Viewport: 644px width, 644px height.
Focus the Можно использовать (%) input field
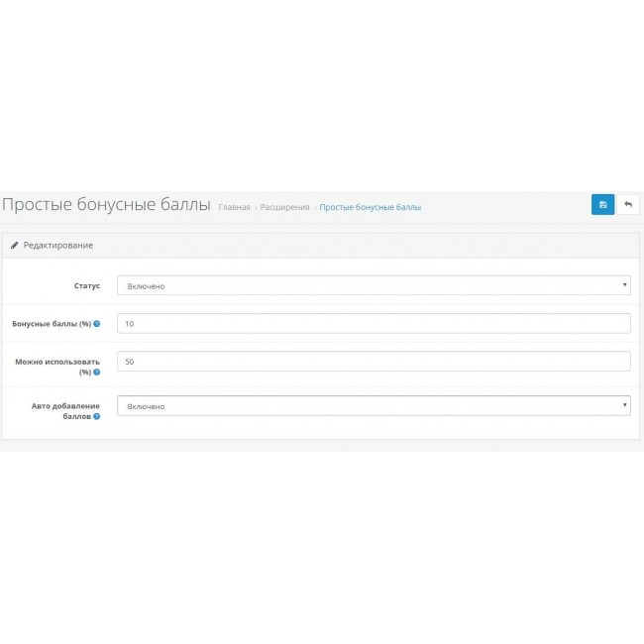pyautogui.click(x=374, y=362)
